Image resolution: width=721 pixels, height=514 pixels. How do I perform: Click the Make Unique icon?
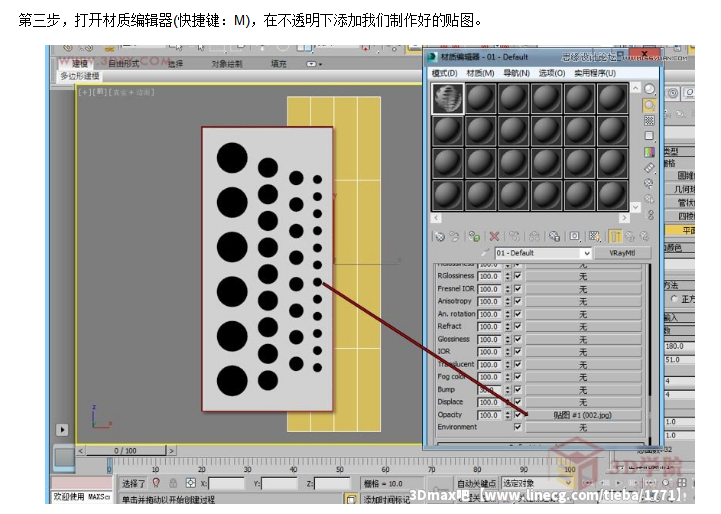click(534, 236)
